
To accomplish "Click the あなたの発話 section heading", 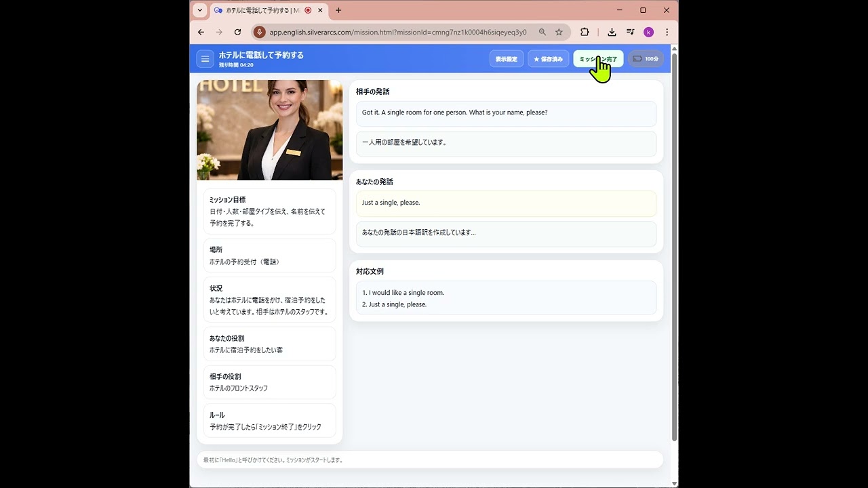I will (374, 182).
